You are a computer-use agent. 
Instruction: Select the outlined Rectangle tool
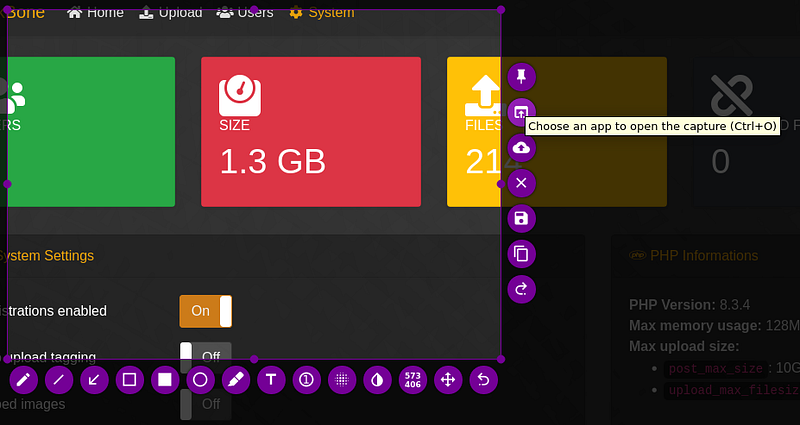click(x=129, y=380)
